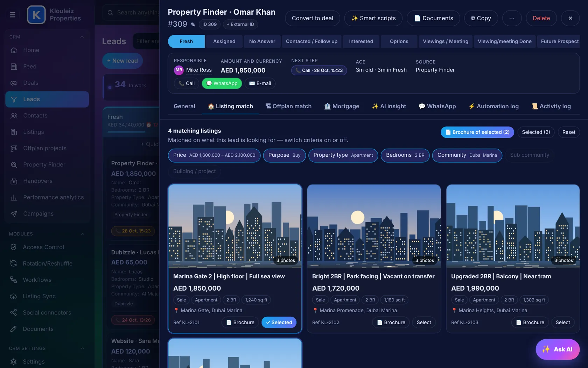Click the pencil edit icon beside #309

pos(193,24)
